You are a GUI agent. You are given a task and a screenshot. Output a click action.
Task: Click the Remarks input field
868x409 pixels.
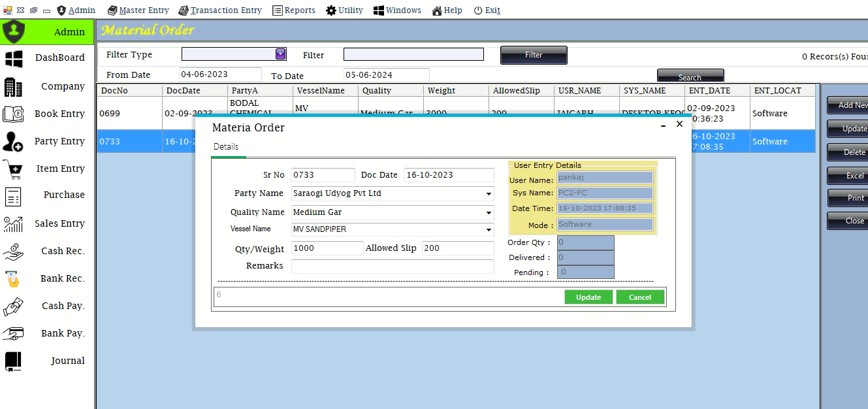392,267
